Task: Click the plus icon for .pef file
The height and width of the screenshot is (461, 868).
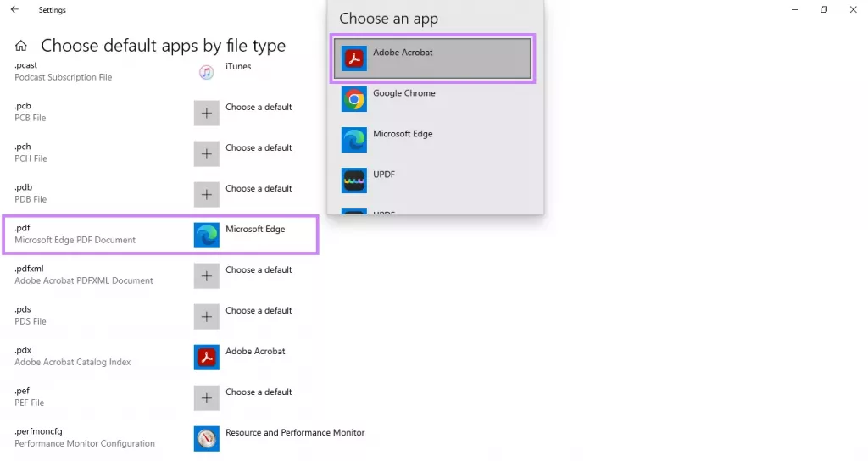Action: click(207, 398)
